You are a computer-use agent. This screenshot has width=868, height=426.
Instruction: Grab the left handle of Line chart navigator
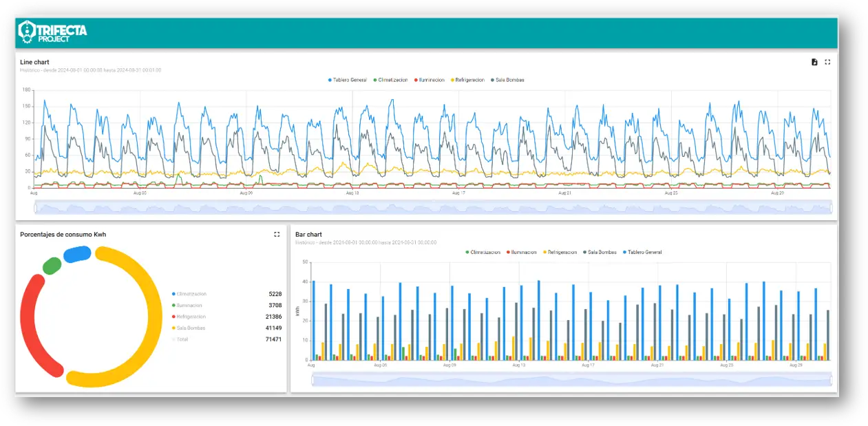(34, 206)
